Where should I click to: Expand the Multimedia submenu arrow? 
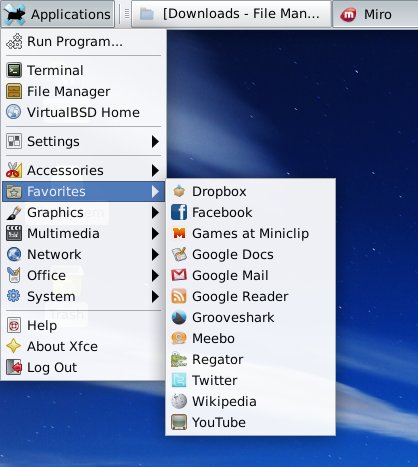click(x=155, y=233)
